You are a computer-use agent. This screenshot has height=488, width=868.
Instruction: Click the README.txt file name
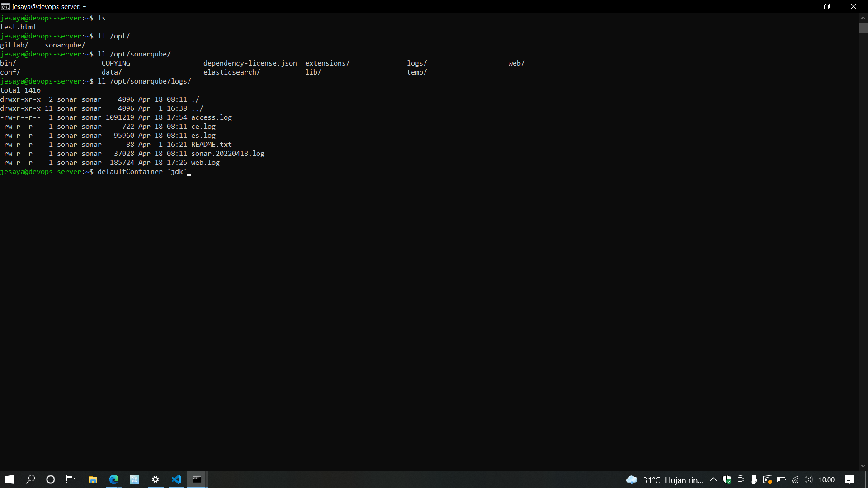click(x=212, y=145)
